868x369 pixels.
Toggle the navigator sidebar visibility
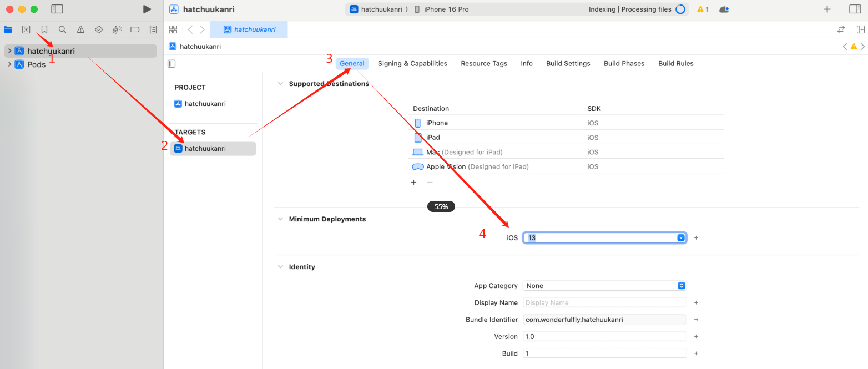57,9
